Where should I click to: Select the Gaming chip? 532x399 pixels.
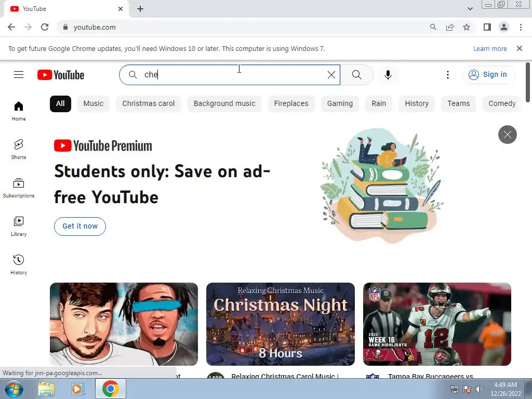pyautogui.click(x=340, y=103)
